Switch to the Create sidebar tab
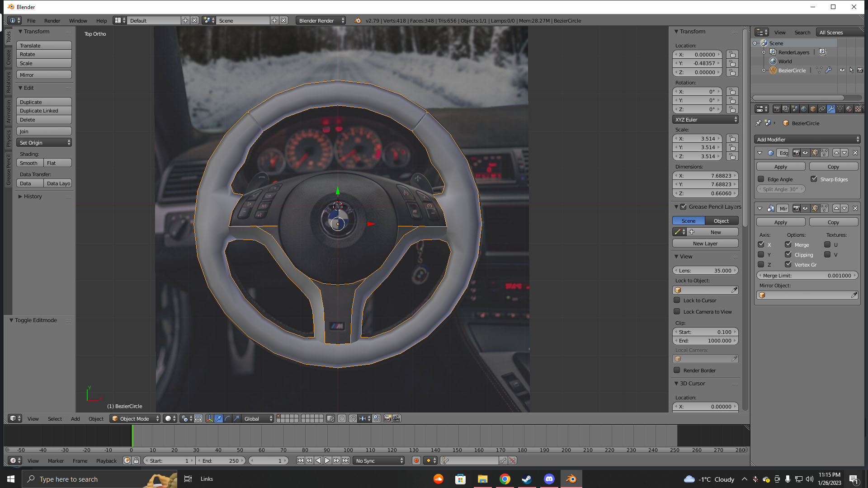The image size is (868, 488). coord(8,57)
